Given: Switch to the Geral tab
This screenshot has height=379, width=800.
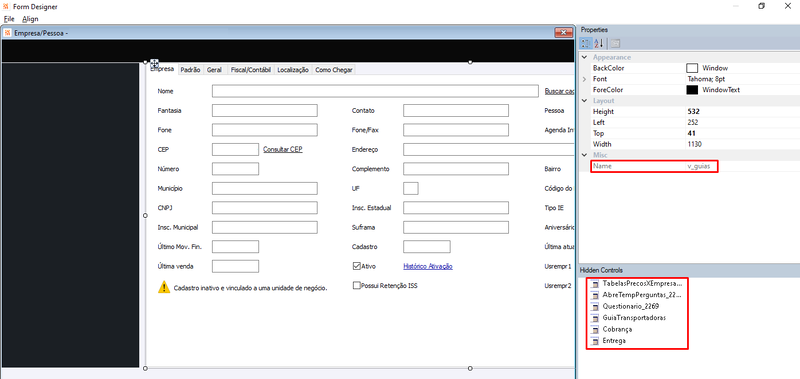Looking at the screenshot, I should point(214,70).
